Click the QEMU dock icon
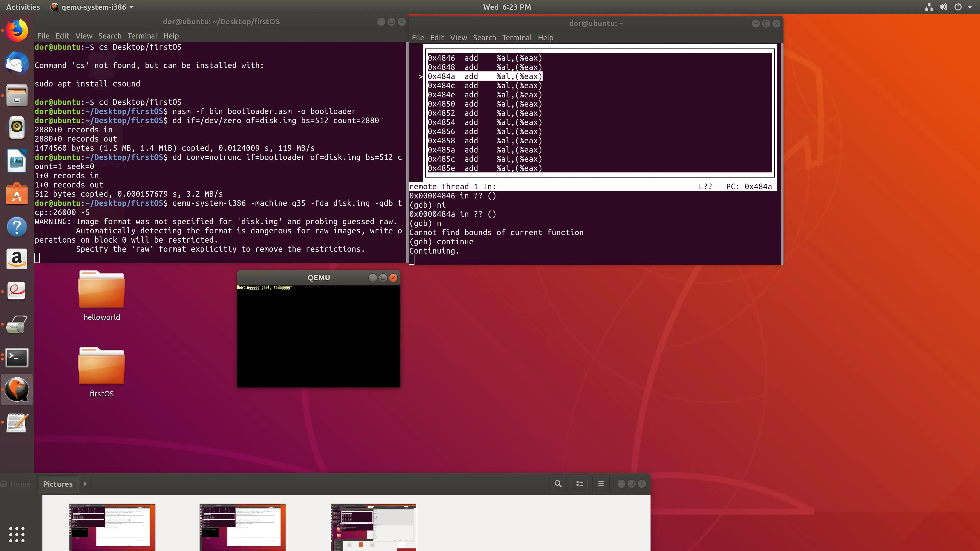The width and height of the screenshot is (980, 551). point(17,389)
